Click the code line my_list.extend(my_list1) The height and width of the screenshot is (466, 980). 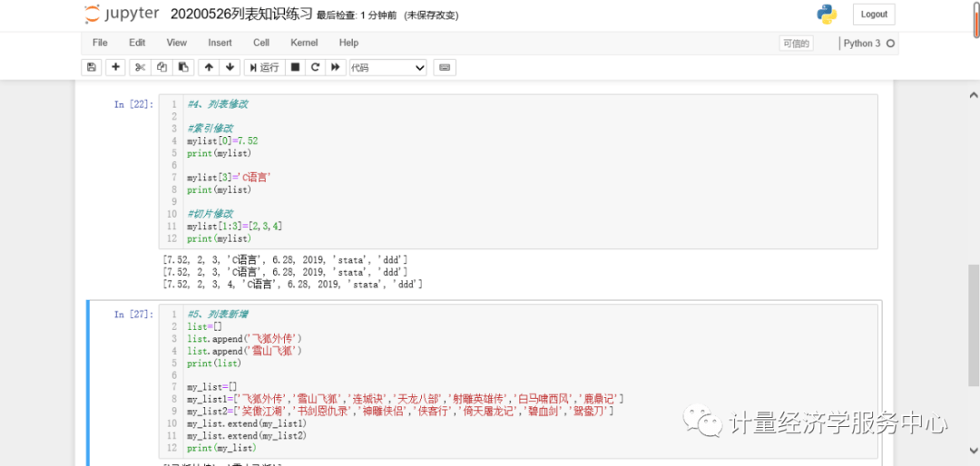click(x=246, y=423)
